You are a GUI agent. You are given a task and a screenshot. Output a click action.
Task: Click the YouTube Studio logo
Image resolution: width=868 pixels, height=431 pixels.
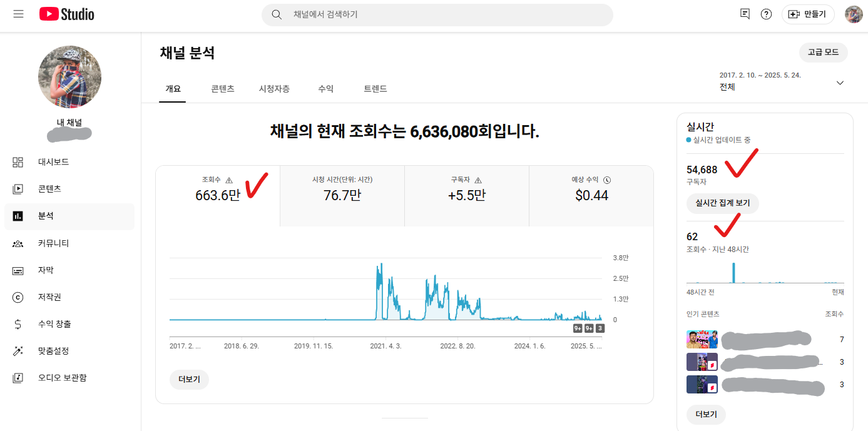point(66,14)
